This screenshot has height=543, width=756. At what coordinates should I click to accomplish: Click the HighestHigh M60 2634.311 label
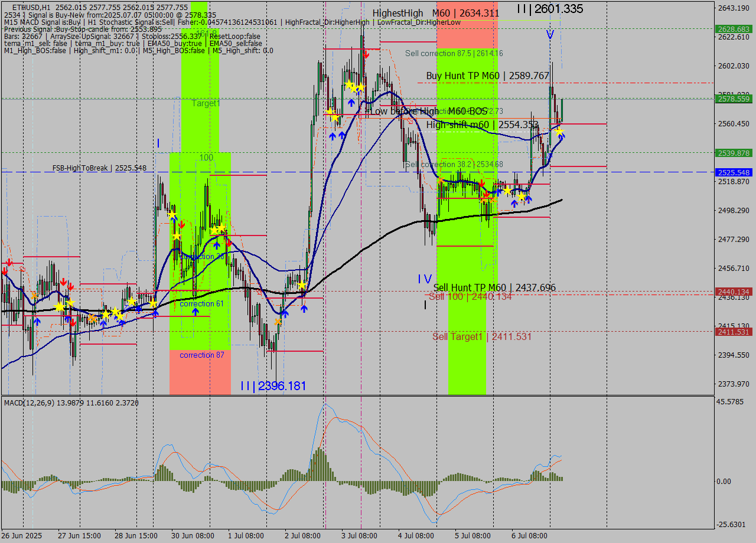point(435,13)
